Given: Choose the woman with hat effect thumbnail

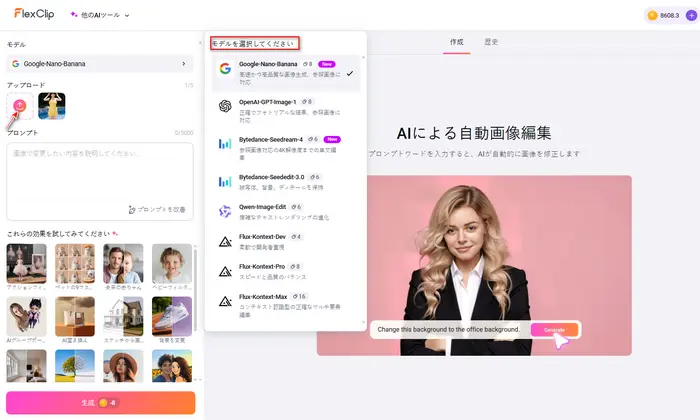Looking at the screenshot, I should click(123, 366).
